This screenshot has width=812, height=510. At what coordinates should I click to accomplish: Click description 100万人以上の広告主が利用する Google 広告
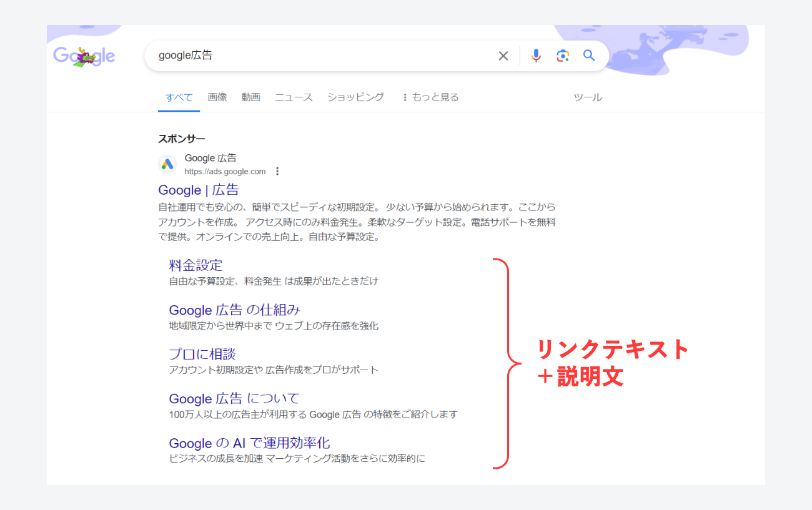pyautogui.click(x=265, y=414)
